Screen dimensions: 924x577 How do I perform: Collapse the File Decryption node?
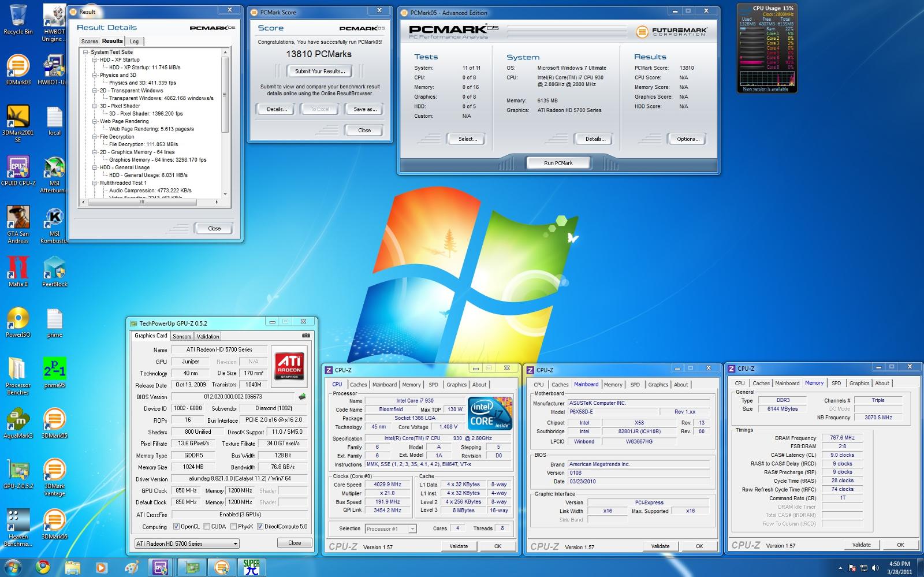coord(95,137)
